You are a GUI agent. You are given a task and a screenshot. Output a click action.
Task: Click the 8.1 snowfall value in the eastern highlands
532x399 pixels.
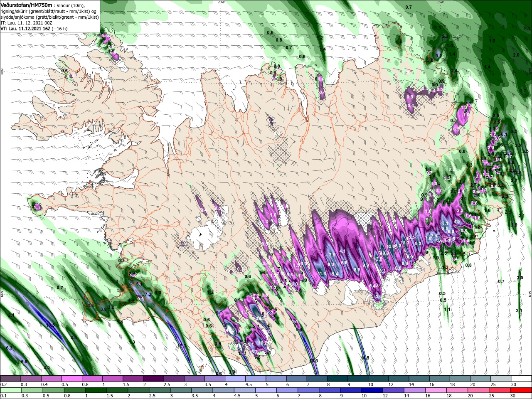445,223
